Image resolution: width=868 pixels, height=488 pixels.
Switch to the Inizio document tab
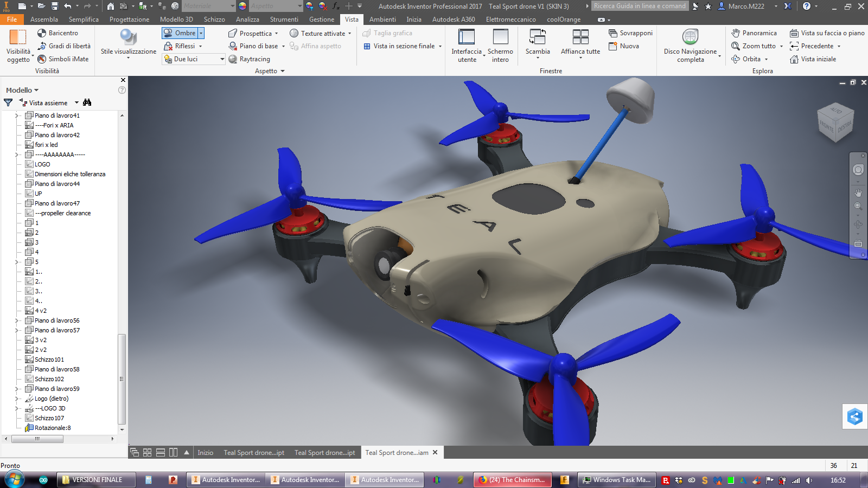pos(205,452)
